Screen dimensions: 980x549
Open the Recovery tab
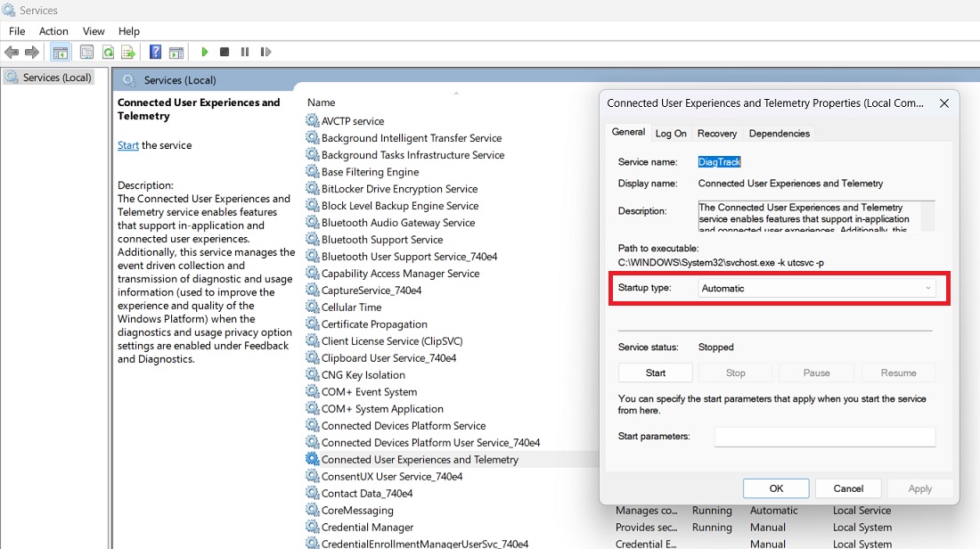point(716,133)
